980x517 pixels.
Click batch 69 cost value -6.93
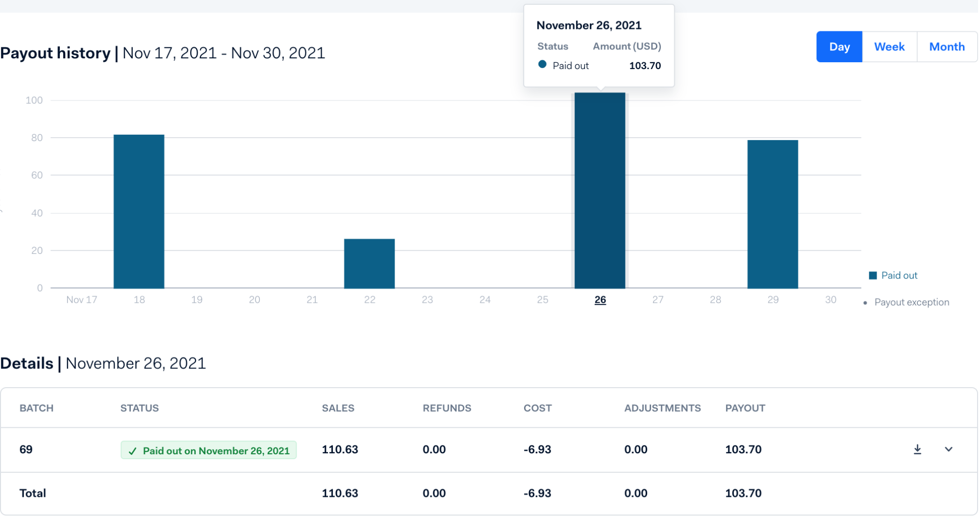click(x=537, y=449)
